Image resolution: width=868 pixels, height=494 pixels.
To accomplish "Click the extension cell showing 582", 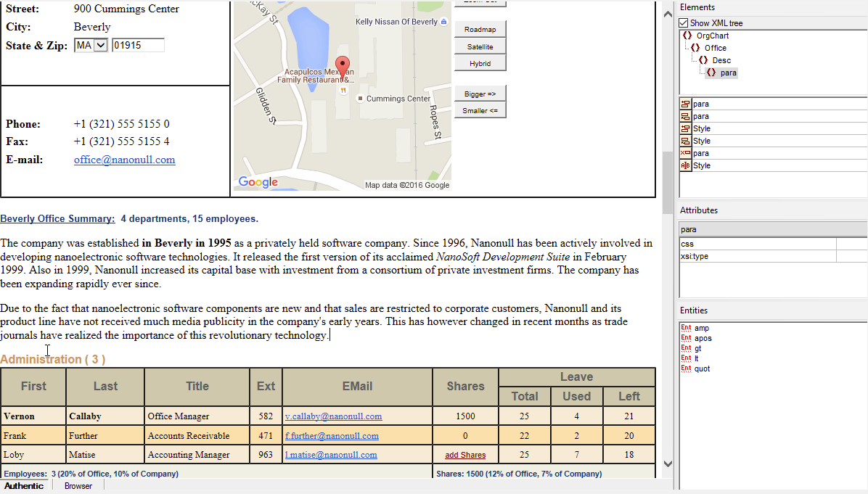I will pyautogui.click(x=266, y=416).
